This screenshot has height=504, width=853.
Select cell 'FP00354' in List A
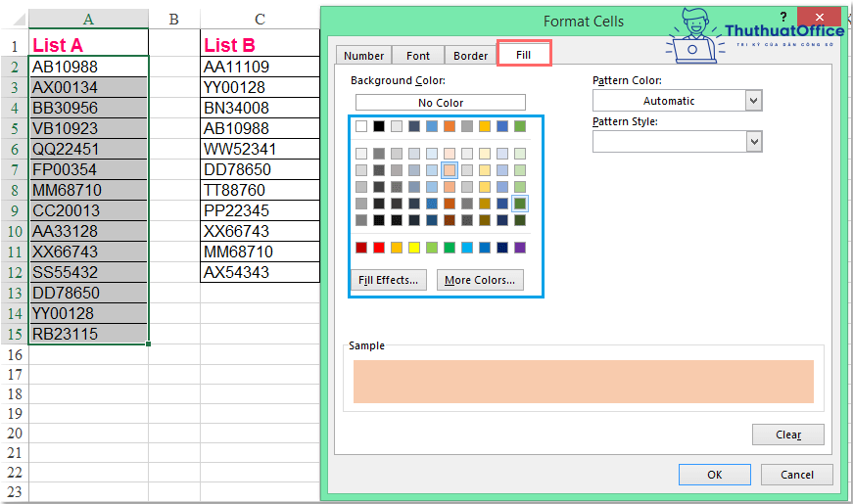click(88, 169)
